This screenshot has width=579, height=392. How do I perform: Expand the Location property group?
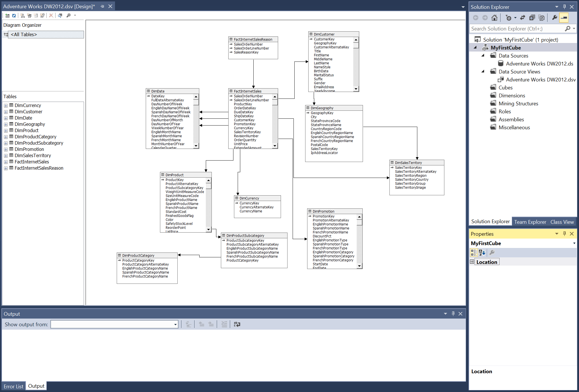click(472, 262)
